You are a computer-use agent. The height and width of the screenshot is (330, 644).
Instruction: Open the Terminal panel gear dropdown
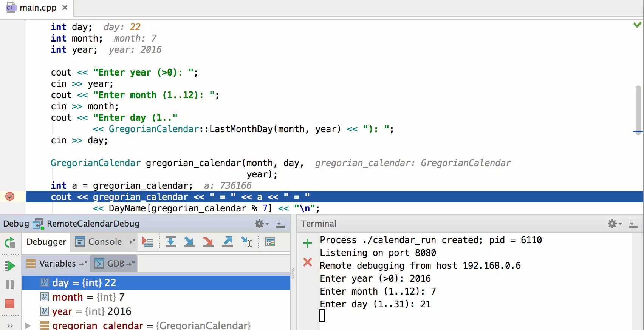[x=614, y=224]
